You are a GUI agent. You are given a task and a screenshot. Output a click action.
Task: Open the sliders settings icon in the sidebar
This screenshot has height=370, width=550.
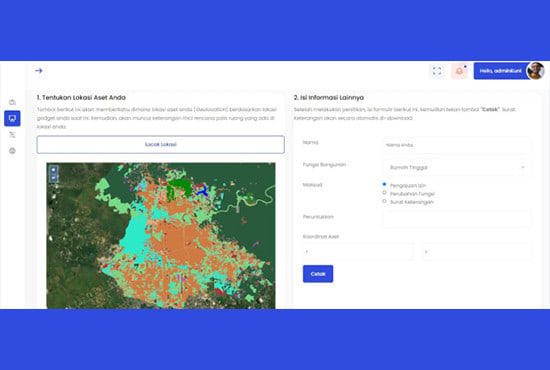click(x=12, y=134)
